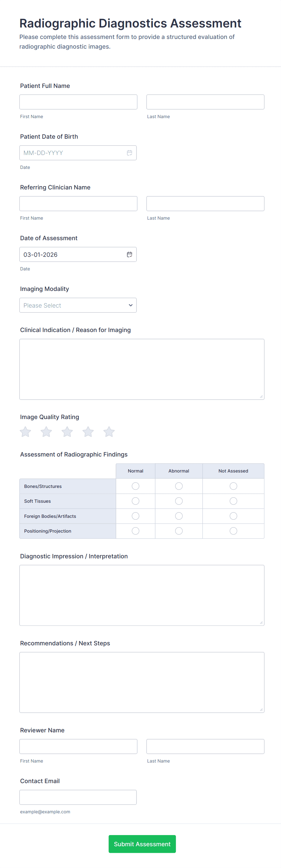Mark Soft Tissues as Abnormal
This screenshot has width=281, height=868.
tap(179, 501)
